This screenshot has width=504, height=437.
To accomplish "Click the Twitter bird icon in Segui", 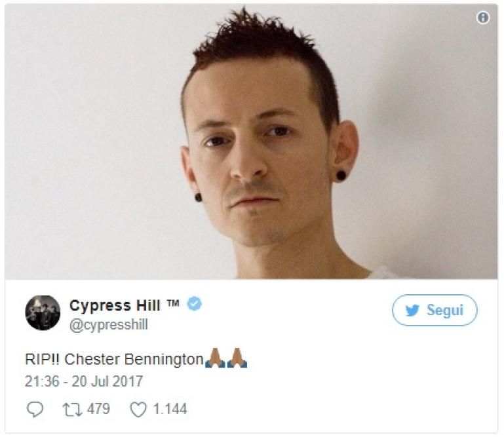I will (x=413, y=311).
